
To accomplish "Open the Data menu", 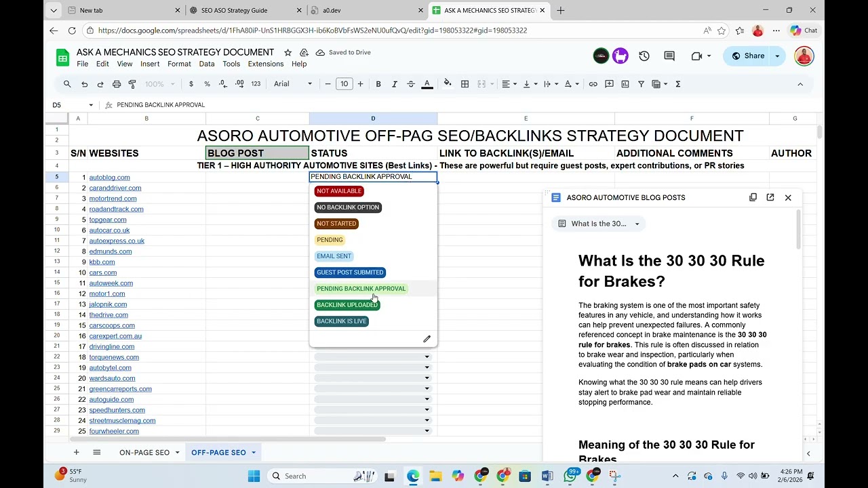I will click(x=207, y=64).
